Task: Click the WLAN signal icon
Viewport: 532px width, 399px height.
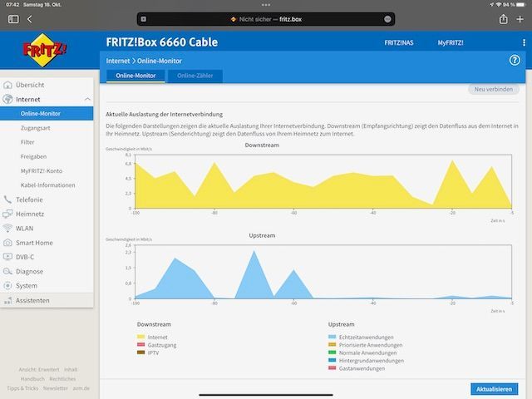Action: point(7,228)
